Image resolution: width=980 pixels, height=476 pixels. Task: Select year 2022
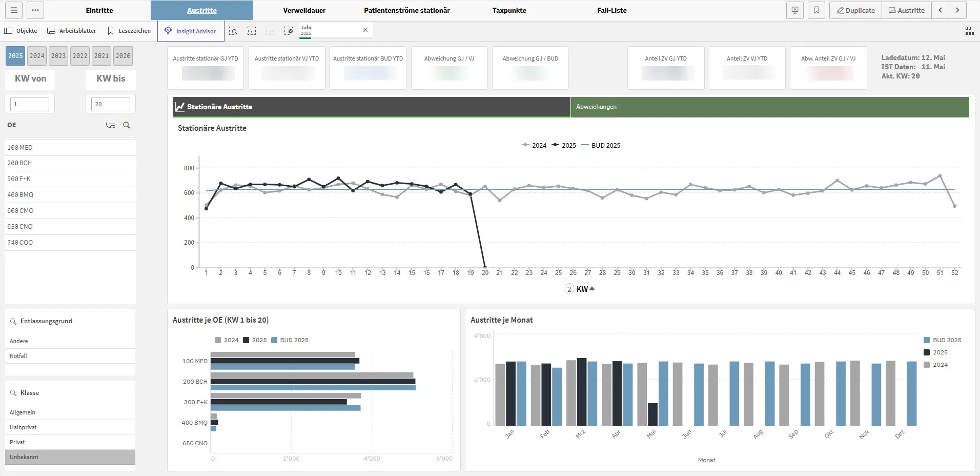point(80,56)
